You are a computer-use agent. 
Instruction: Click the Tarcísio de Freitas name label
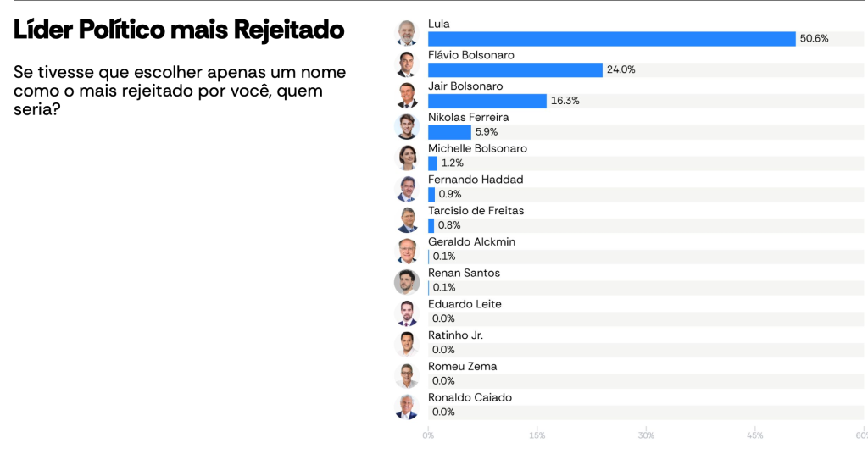click(476, 211)
